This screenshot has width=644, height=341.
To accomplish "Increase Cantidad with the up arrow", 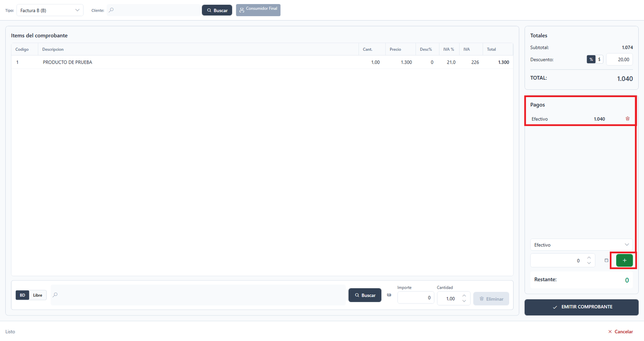I will tap(464, 296).
